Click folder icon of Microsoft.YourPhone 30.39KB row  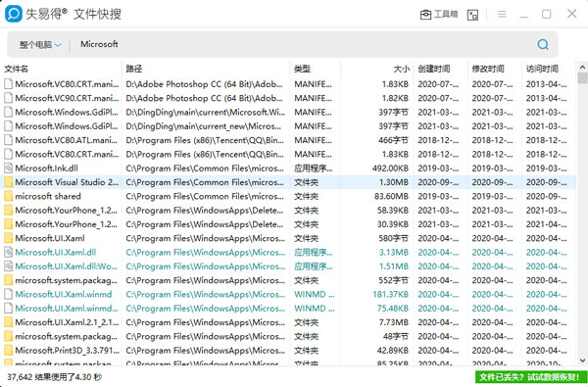tap(8, 224)
